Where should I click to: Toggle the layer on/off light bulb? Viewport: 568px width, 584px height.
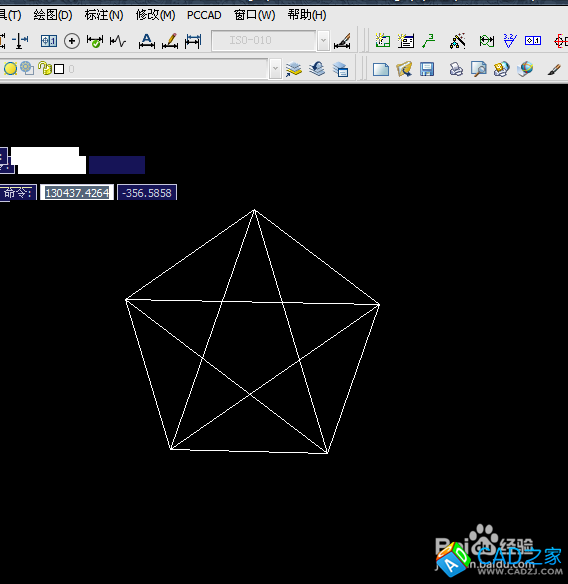pyautogui.click(x=10, y=69)
